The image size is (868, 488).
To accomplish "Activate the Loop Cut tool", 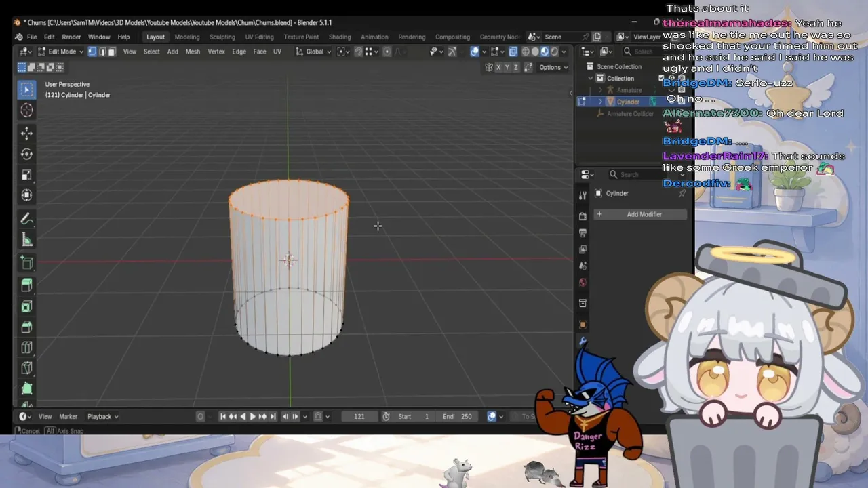I will tap(26, 348).
